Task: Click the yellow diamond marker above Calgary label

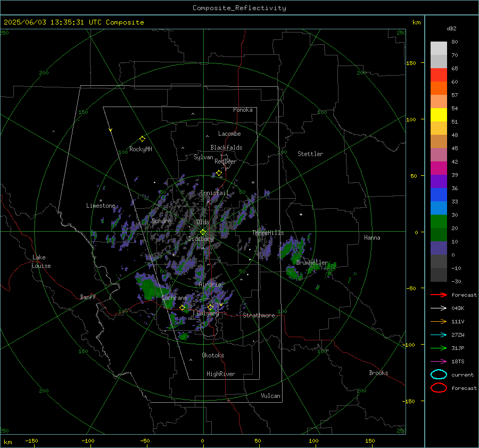Action: click(210, 307)
